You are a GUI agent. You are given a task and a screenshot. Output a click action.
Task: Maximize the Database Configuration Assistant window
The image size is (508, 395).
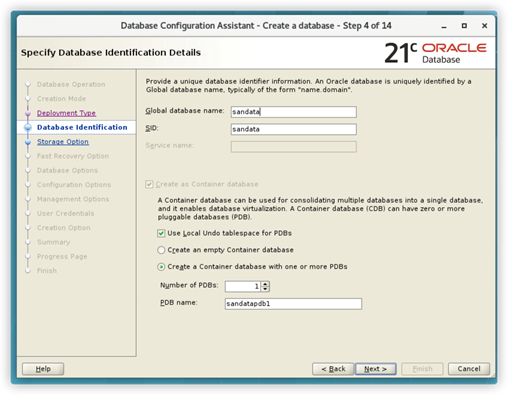click(464, 26)
